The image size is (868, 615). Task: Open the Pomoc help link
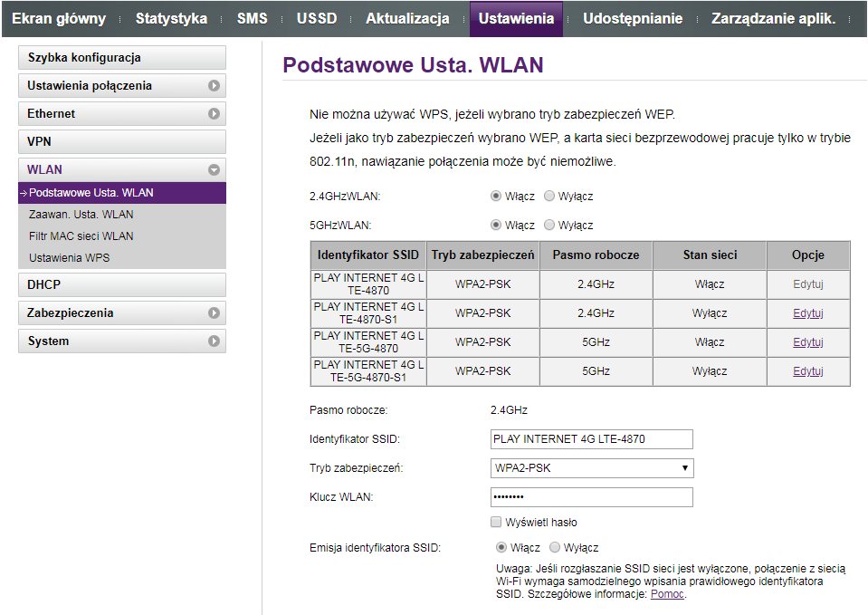tap(667, 594)
